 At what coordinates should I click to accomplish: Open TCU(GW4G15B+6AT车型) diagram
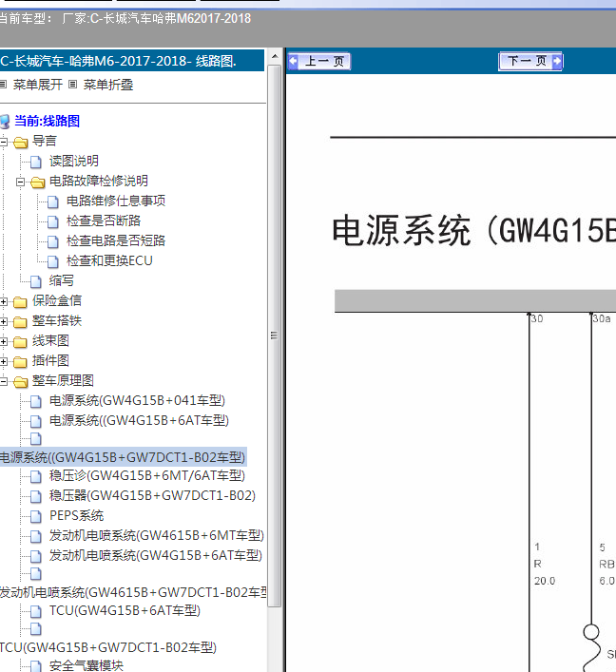(125, 610)
